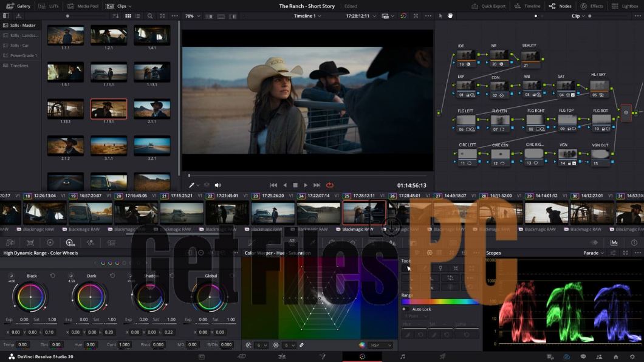
Task: Click the viewer color picker eyedropper
Action: point(191,185)
